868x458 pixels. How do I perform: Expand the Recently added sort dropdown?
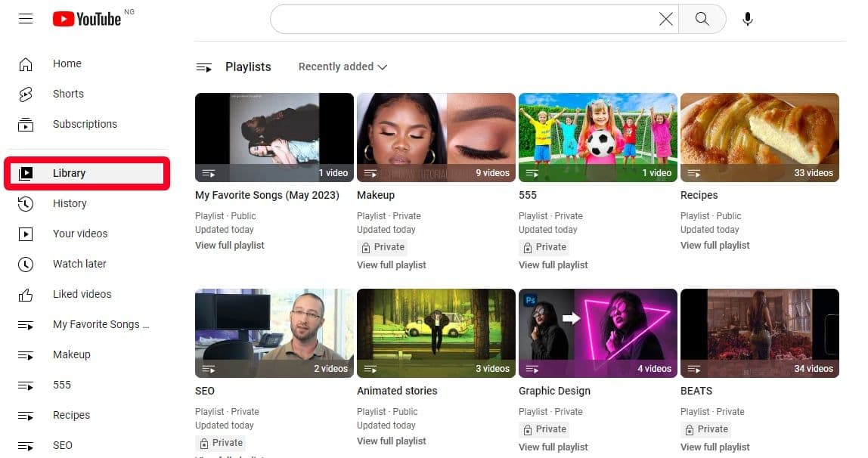click(x=343, y=67)
